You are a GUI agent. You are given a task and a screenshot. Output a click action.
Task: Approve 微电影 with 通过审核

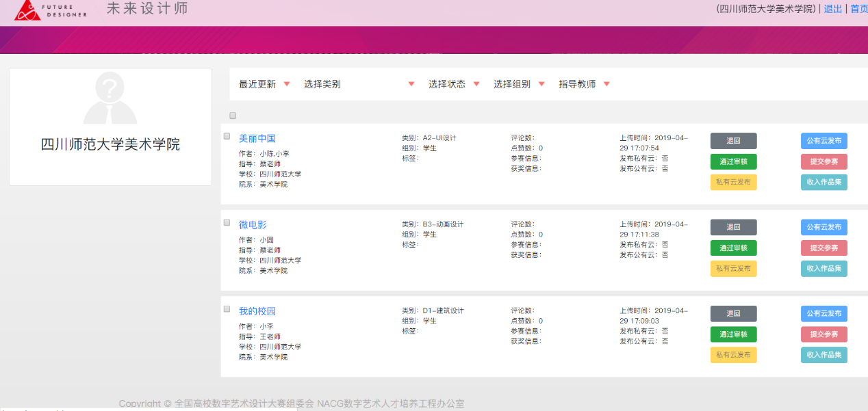734,248
